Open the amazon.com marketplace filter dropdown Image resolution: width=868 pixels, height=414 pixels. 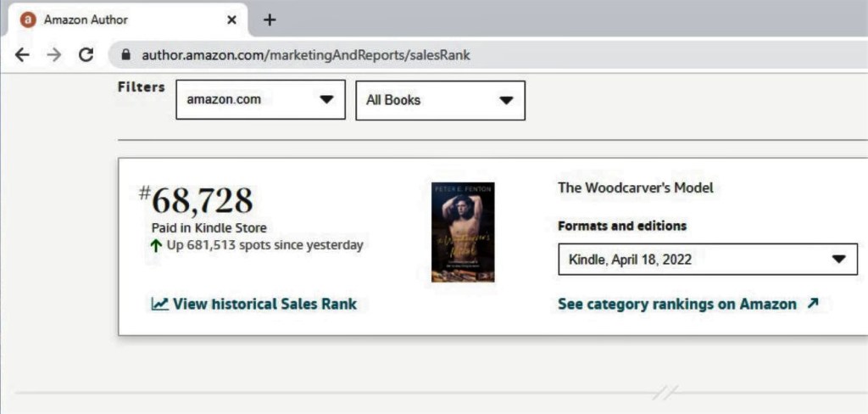point(260,100)
